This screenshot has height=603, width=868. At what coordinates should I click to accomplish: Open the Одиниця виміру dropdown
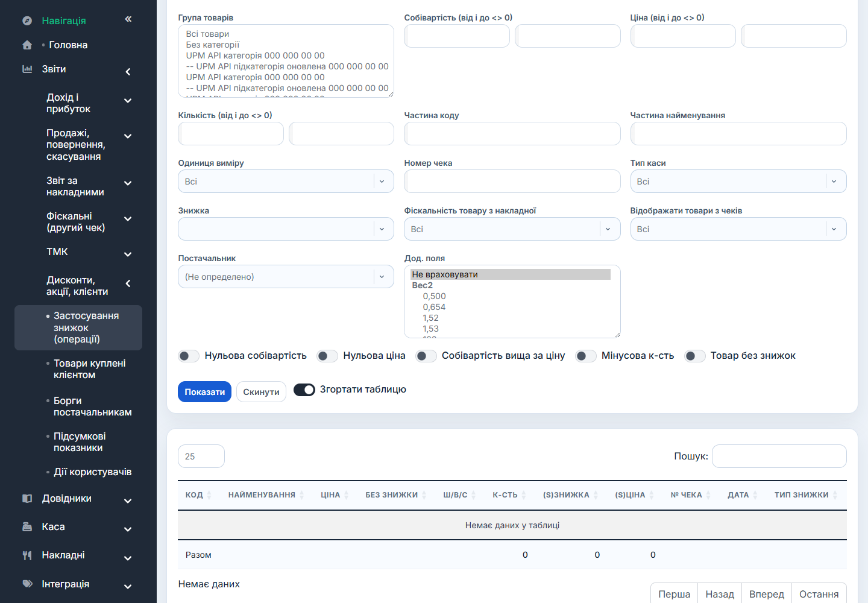tap(286, 182)
